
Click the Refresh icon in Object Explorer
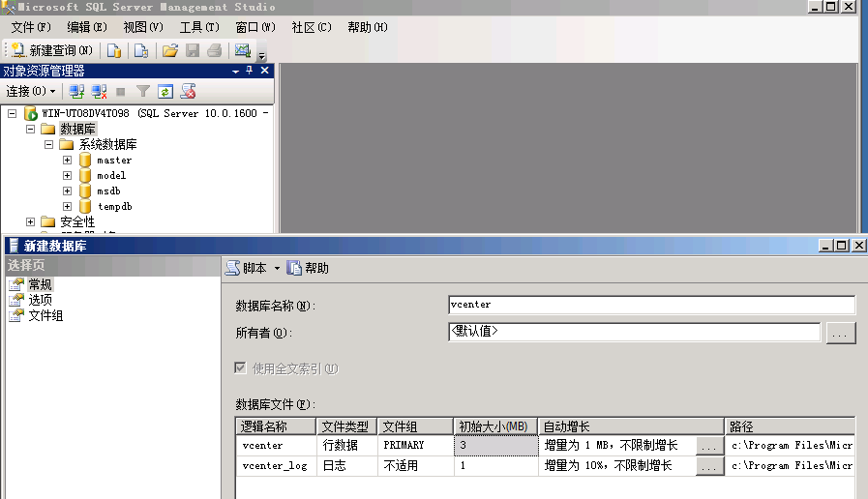pyautogui.click(x=165, y=91)
